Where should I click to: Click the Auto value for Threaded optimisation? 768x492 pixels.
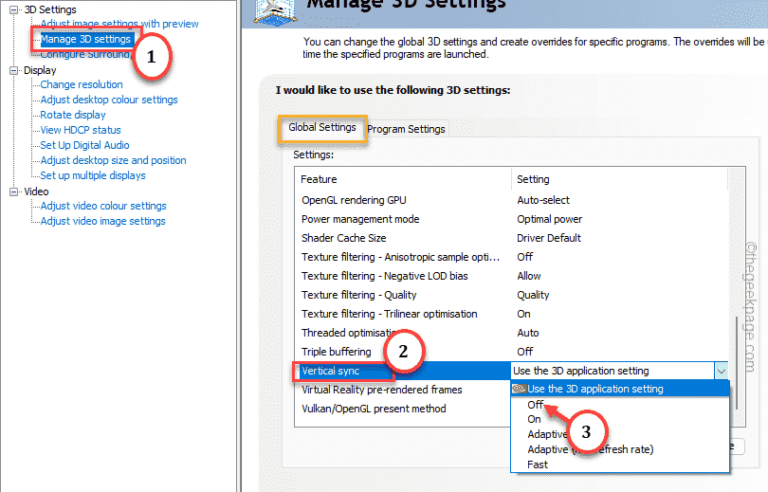click(x=528, y=333)
